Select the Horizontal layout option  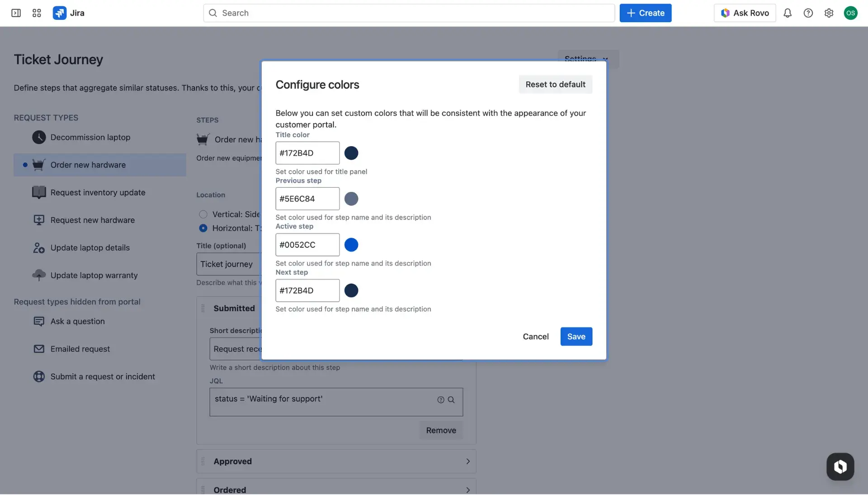[203, 228]
